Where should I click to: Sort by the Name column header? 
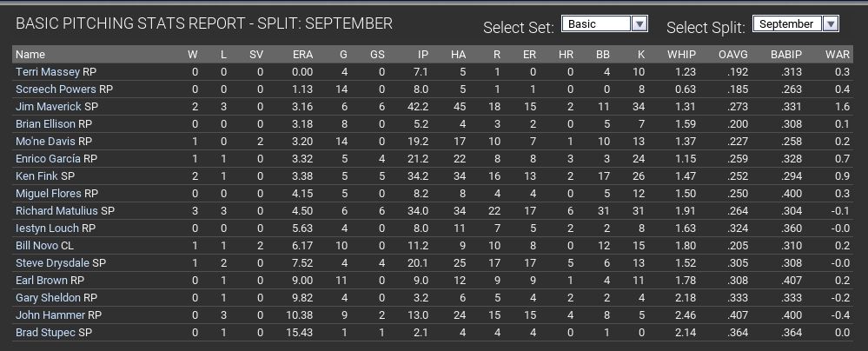click(30, 55)
